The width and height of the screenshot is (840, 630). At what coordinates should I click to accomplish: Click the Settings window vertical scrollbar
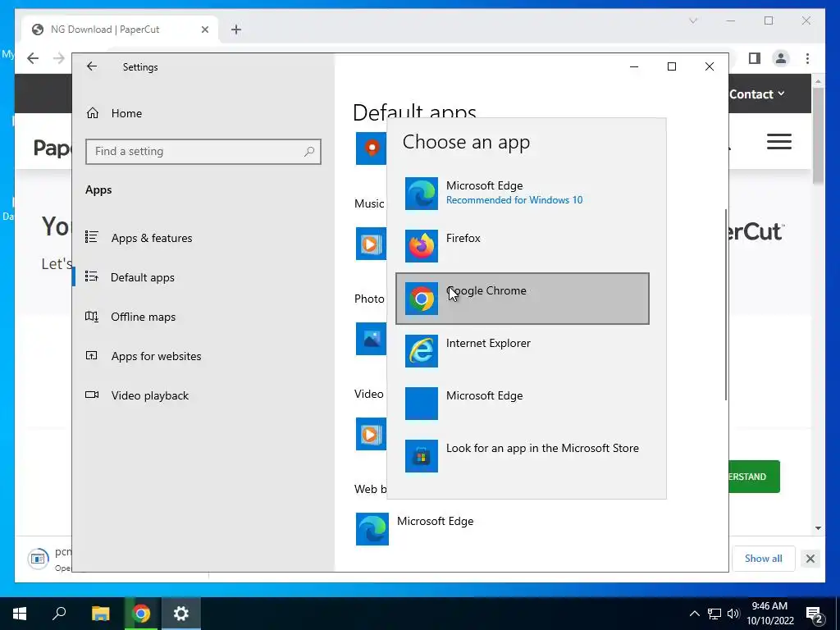pyautogui.click(x=726, y=304)
